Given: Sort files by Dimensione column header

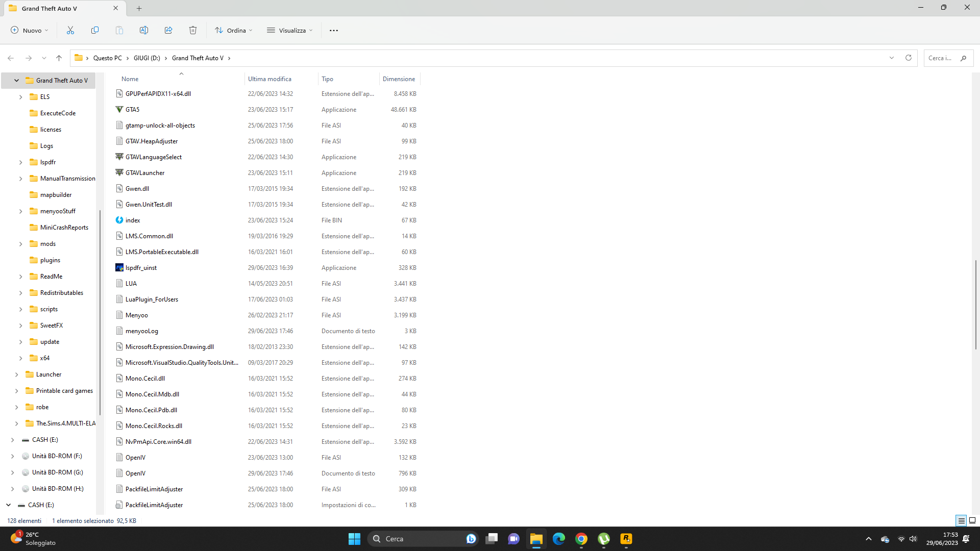Looking at the screenshot, I should pyautogui.click(x=399, y=79).
